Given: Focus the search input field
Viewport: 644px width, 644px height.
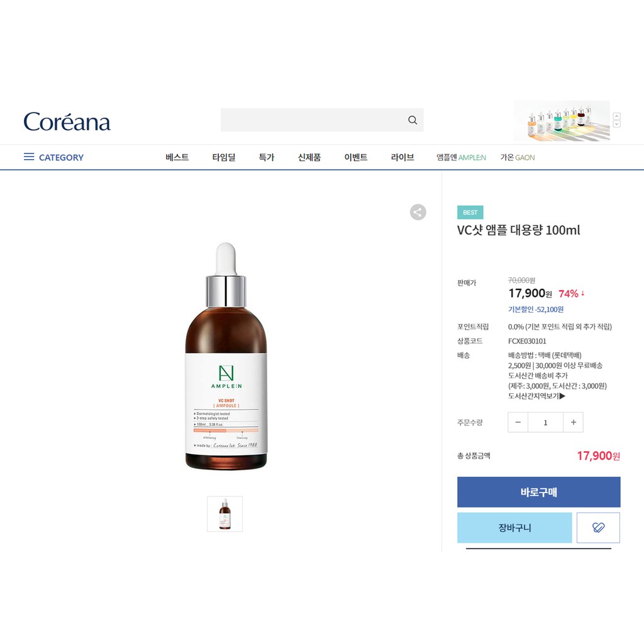Looking at the screenshot, I should point(313,120).
